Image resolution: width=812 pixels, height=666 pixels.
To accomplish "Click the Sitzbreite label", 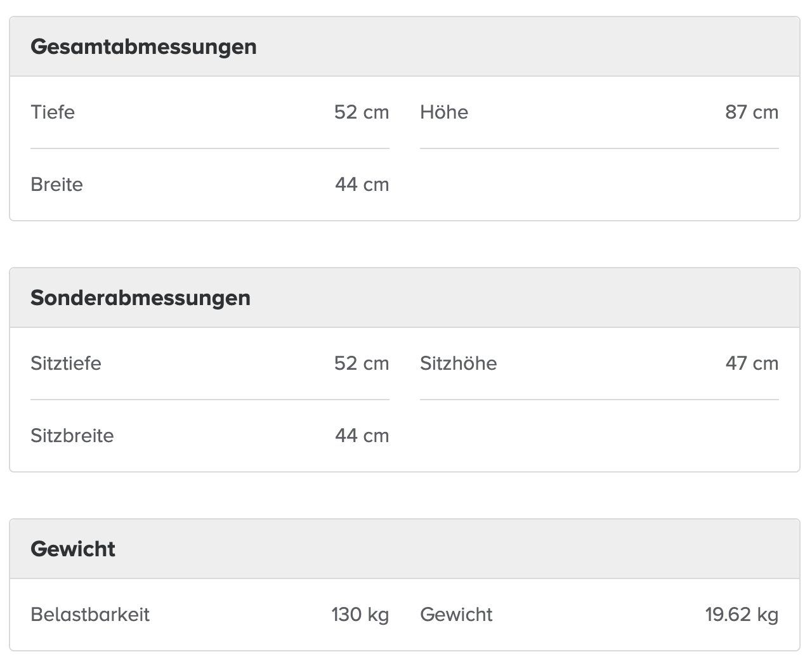I will 72,436.
